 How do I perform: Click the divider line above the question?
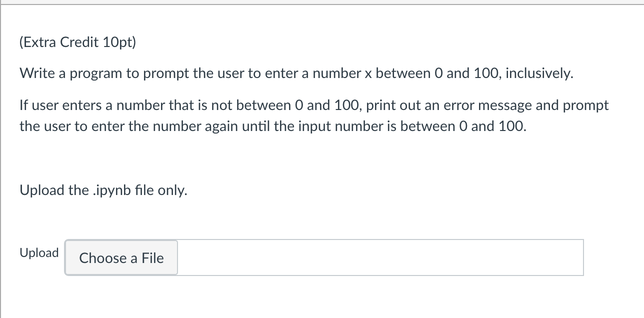pos(322,4)
